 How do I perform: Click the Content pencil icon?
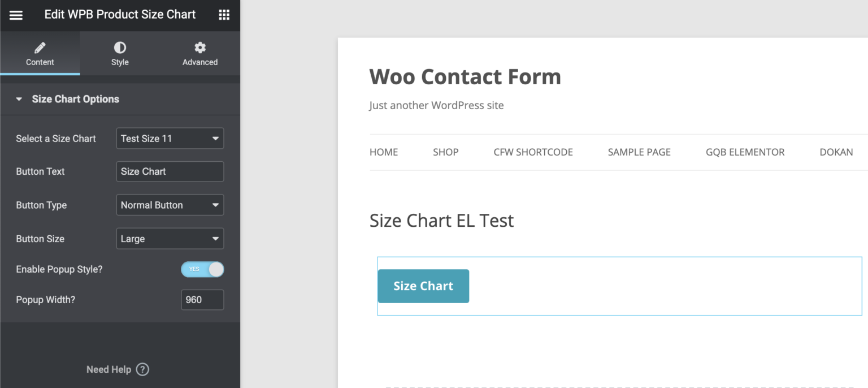pos(40,48)
